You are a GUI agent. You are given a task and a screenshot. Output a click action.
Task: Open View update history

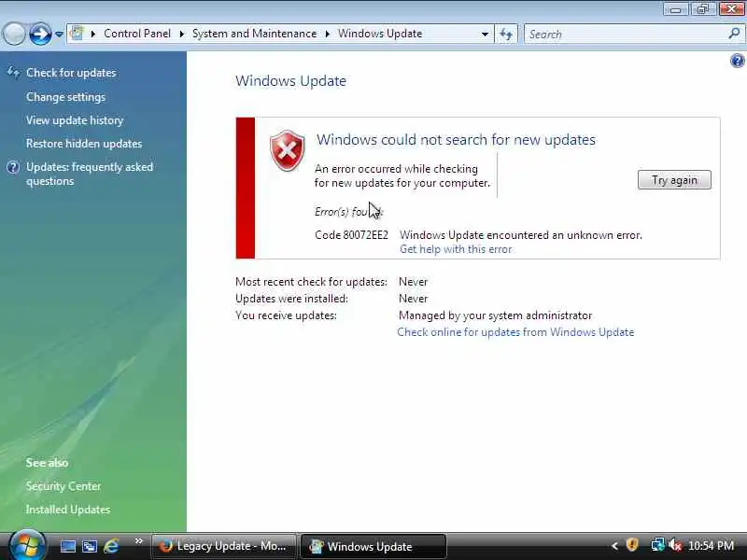pos(75,120)
